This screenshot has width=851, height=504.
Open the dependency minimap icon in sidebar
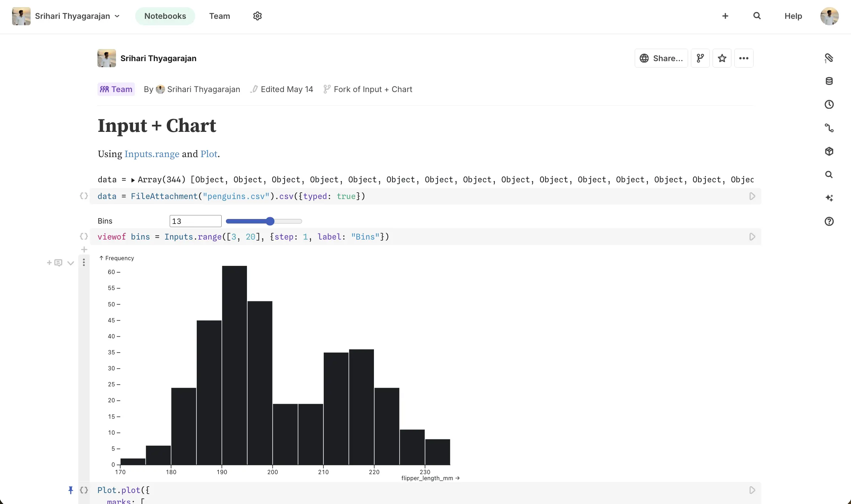coord(829,128)
